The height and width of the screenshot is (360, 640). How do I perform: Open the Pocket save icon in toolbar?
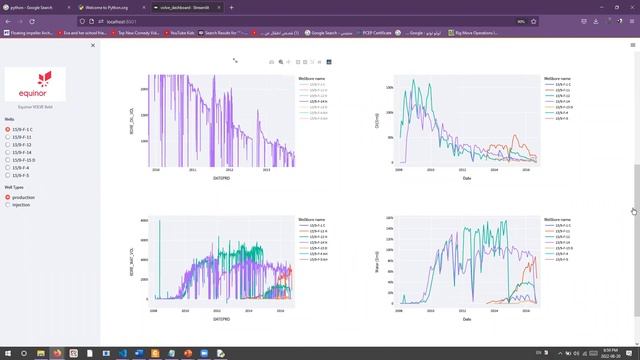click(x=584, y=21)
